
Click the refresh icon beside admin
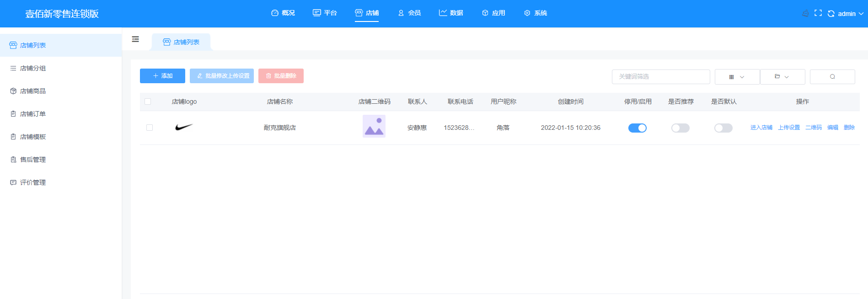coord(831,14)
